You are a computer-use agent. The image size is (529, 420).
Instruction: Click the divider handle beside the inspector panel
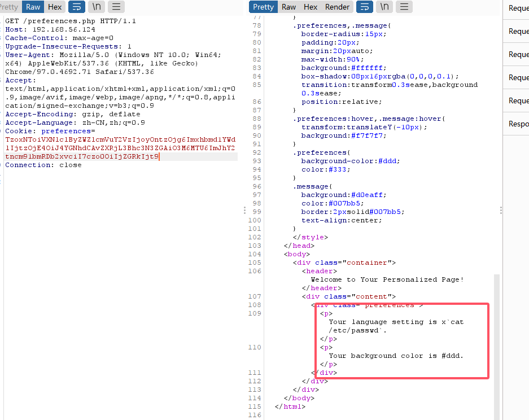click(501, 210)
